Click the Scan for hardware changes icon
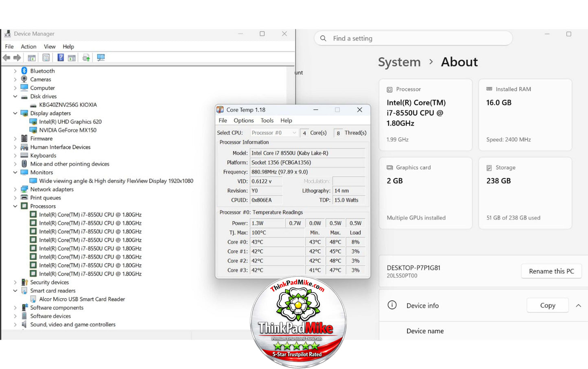Screen dimensions: 588x369 (101, 58)
